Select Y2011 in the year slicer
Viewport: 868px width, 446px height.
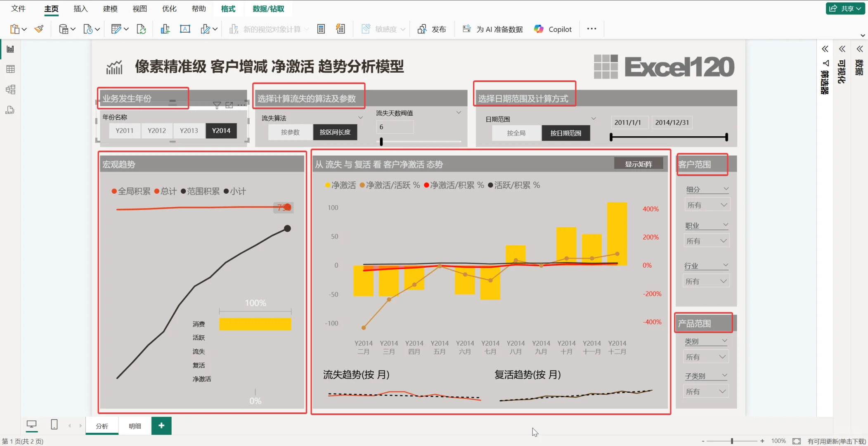[x=124, y=130]
